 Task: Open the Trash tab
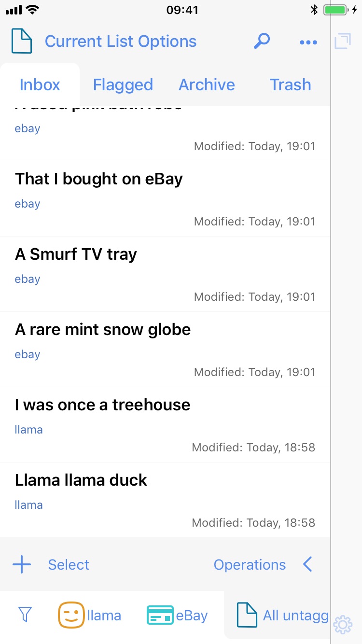click(x=290, y=85)
